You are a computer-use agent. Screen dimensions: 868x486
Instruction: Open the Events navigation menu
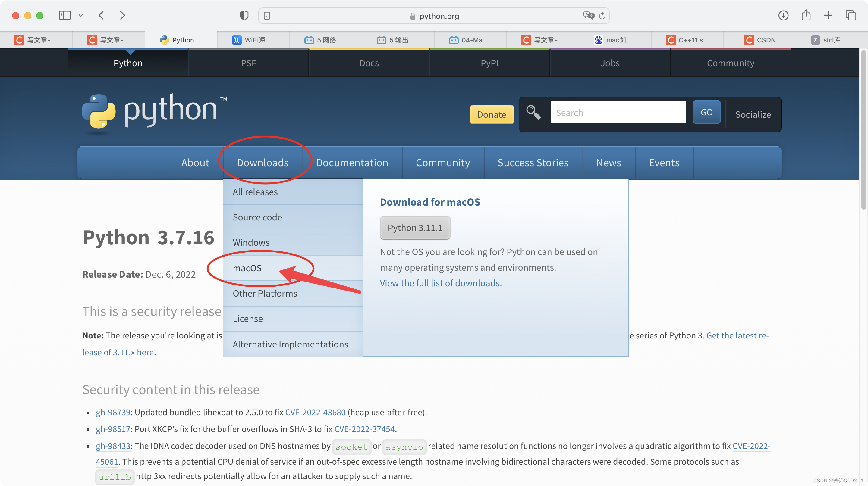pyautogui.click(x=664, y=163)
